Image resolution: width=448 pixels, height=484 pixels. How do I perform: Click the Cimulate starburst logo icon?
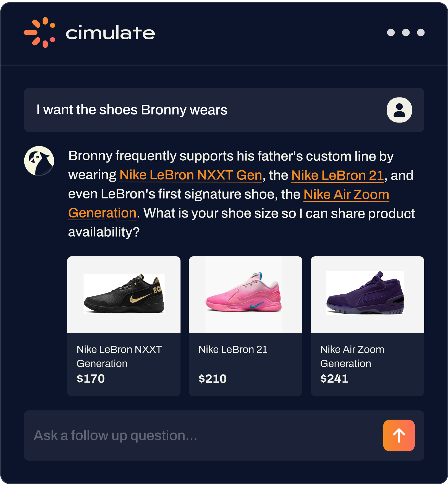[x=39, y=33]
